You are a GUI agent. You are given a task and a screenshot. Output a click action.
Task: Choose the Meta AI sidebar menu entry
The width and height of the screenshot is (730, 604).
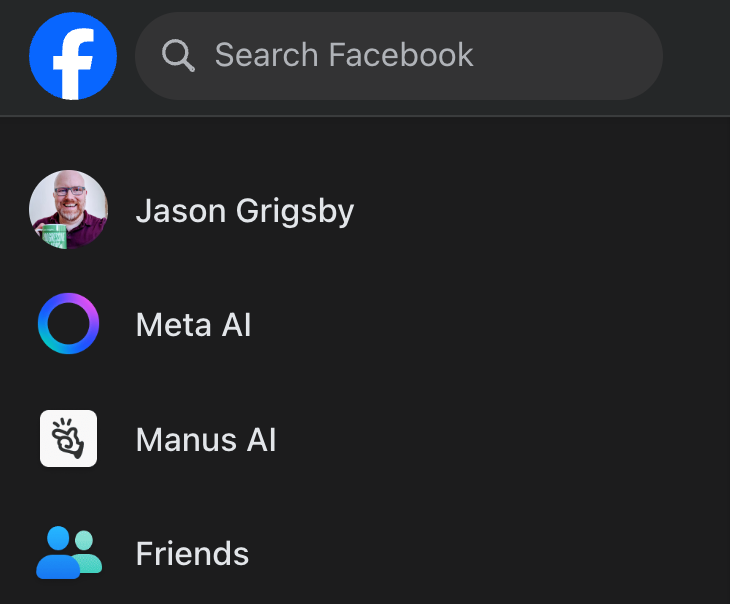(193, 325)
